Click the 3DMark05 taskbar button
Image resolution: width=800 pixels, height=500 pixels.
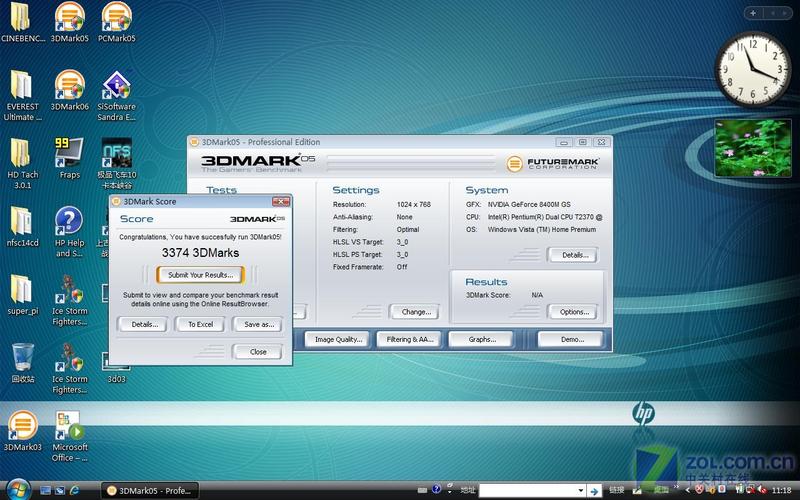tap(150, 491)
